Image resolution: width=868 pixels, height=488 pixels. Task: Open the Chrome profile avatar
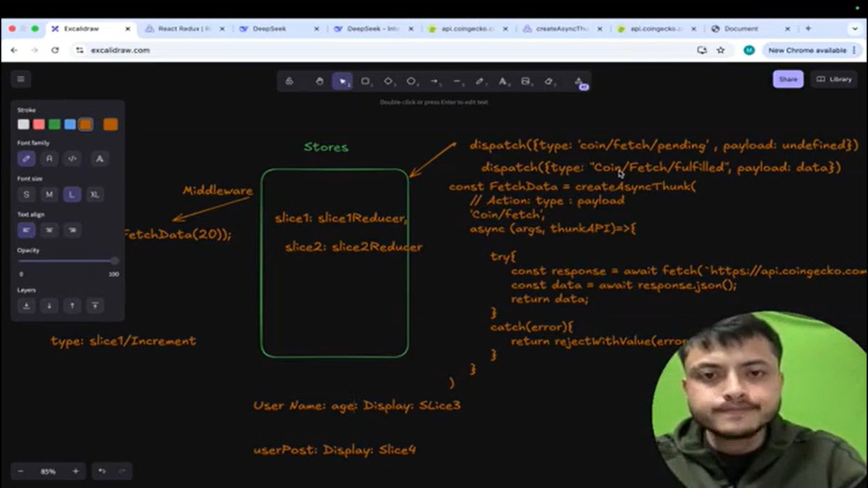click(x=749, y=50)
